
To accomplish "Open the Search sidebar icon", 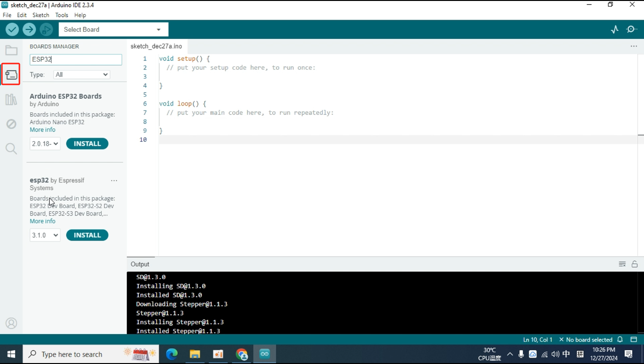I will pyautogui.click(x=11, y=149).
